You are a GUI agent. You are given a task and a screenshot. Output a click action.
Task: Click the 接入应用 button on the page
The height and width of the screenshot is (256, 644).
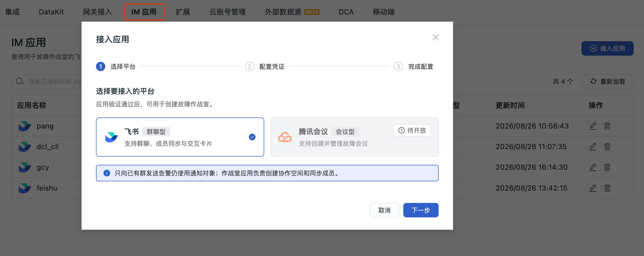[608, 48]
